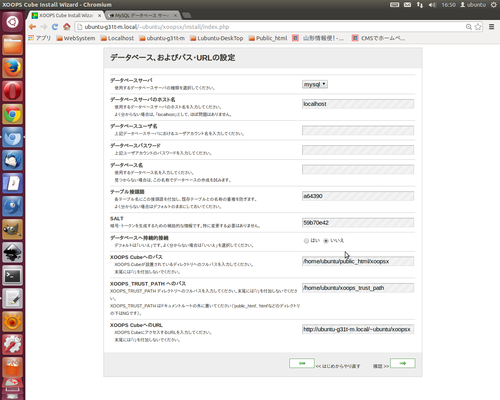Open the ubuntu user menu

pos(473,5)
